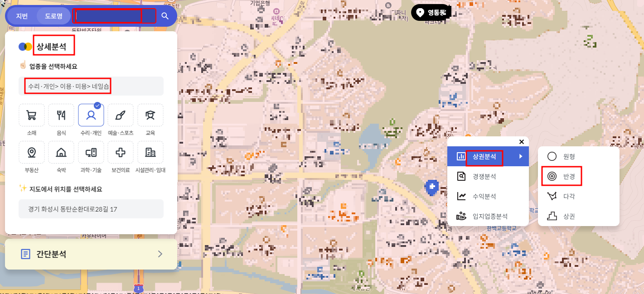Switch address mode to 도로명
This screenshot has width=644, height=294.
pyautogui.click(x=53, y=16)
